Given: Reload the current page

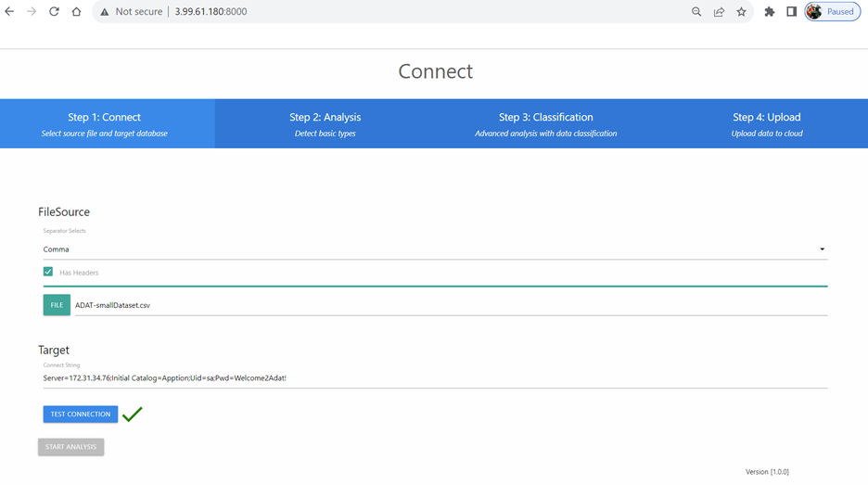Looking at the screenshot, I should click(54, 12).
